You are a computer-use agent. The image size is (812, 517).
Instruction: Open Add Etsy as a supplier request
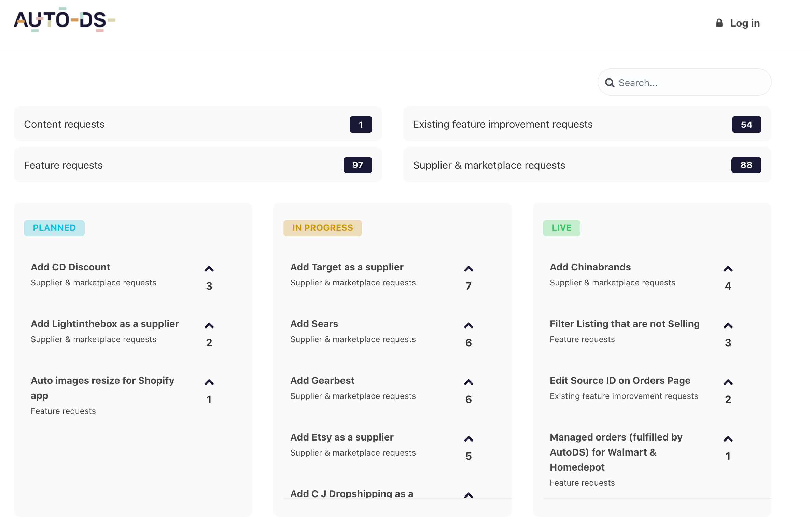click(x=342, y=437)
